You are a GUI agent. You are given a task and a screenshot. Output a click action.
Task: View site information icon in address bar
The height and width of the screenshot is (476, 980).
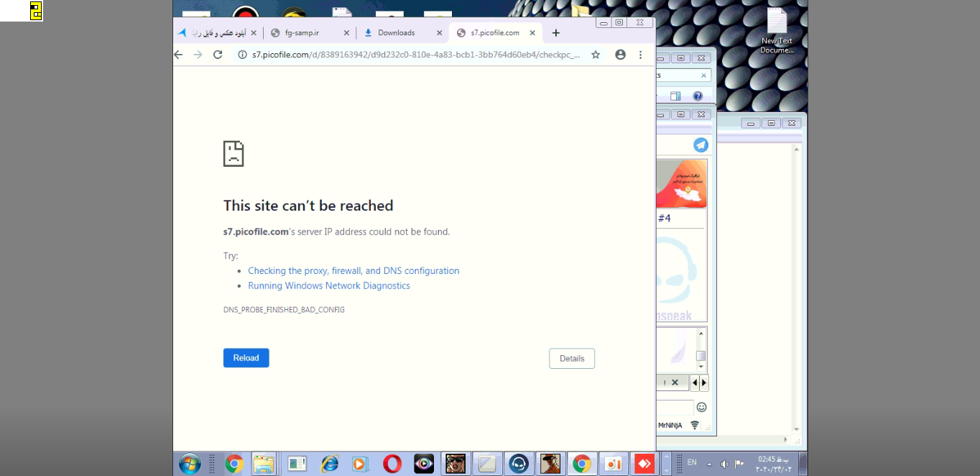[243, 55]
